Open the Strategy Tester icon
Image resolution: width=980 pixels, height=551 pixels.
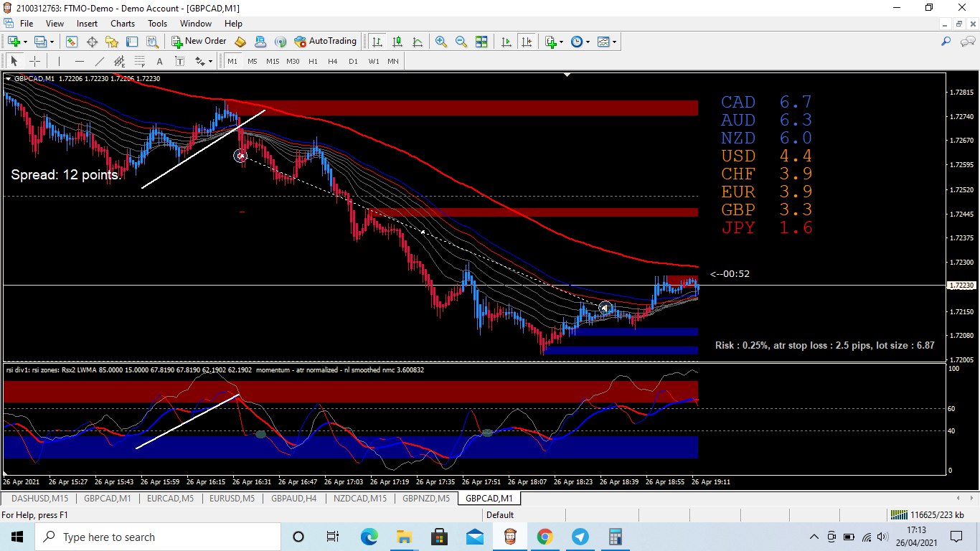coord(152,42)
